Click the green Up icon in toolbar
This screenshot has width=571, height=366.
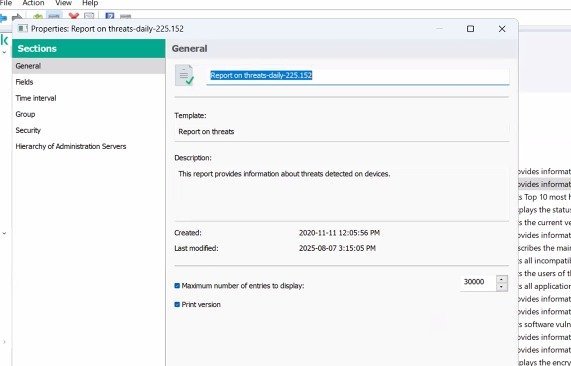pyautogui.click(x=38, y=16)
